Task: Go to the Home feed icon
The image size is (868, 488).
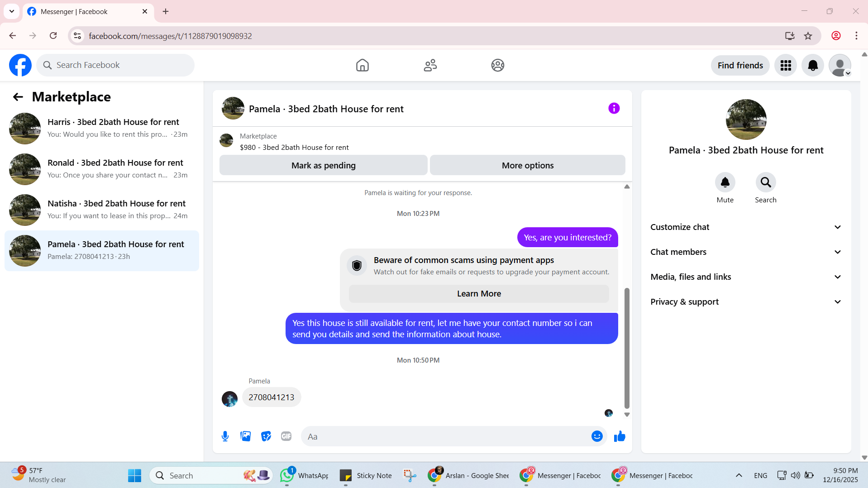Action: tap(362, 65)
